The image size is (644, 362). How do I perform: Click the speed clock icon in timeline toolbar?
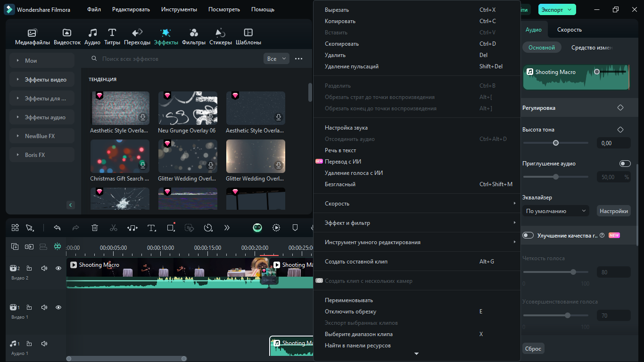208,228
